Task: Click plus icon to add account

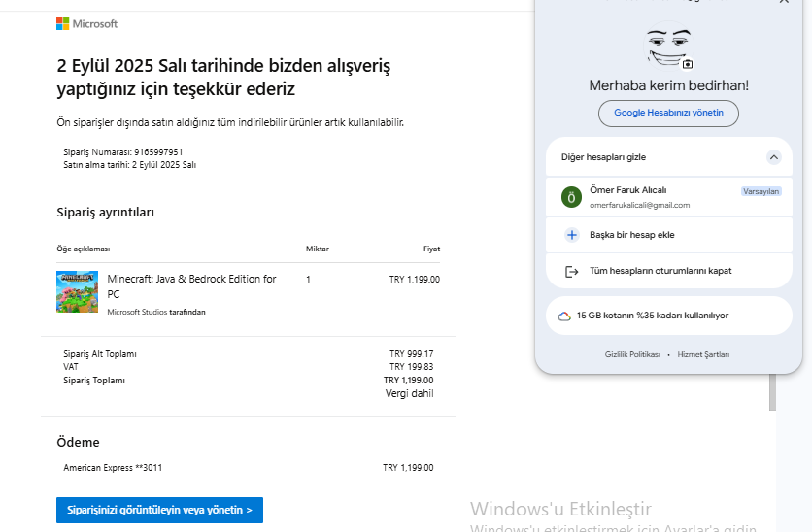Action: (572, 235)
